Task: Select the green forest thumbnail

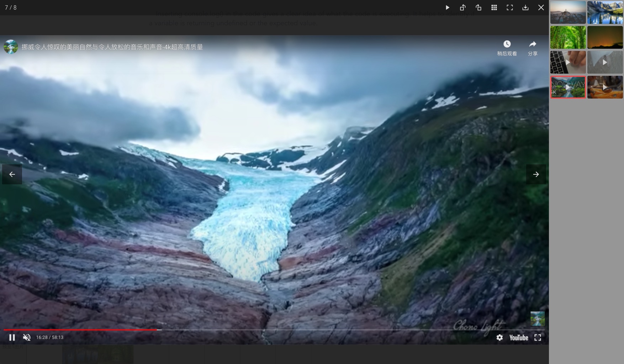Action: pos(568,37)
